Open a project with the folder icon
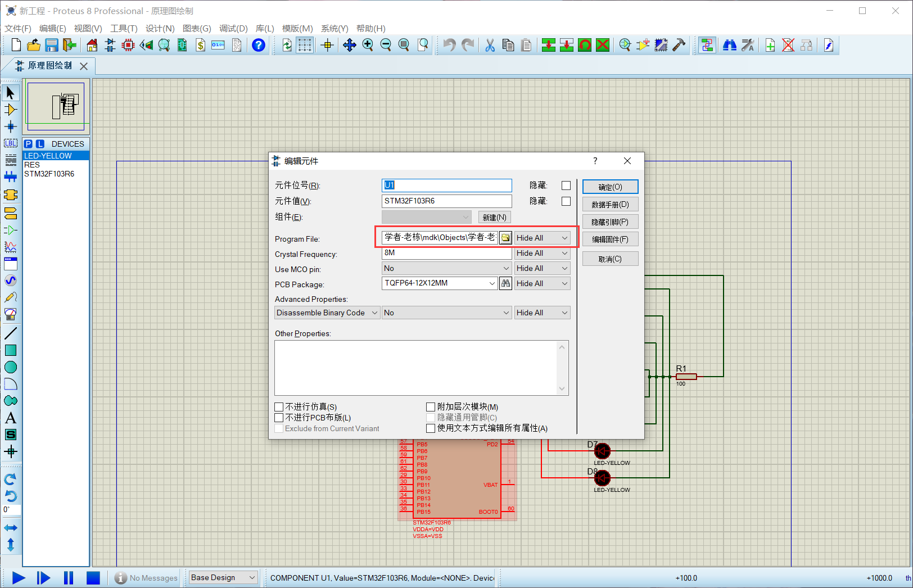The height and width of the screenshot is (588, 913). pyautogui.click(x=34, y=45)
